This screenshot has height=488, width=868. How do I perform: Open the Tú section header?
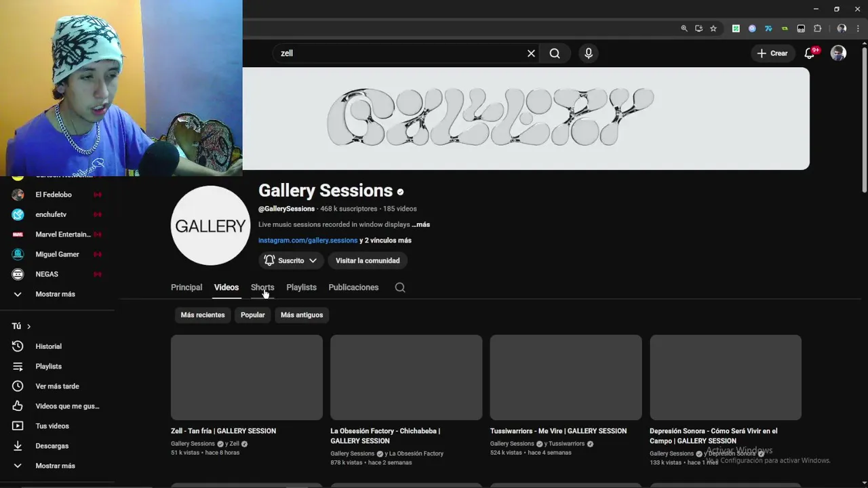pos(22,326)
